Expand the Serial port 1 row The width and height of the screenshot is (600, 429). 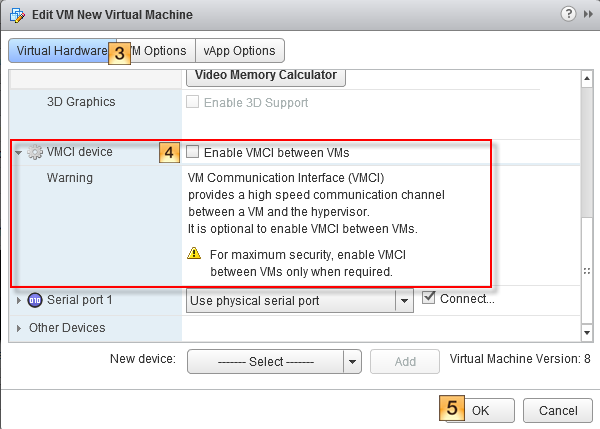pos(18,300)
